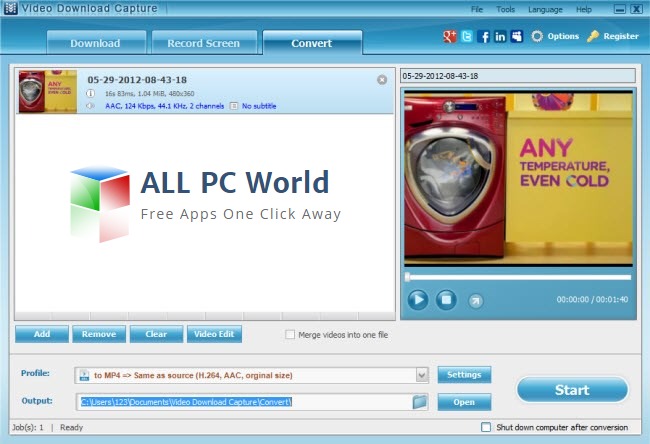Select the Convert tab

(312, 43)
